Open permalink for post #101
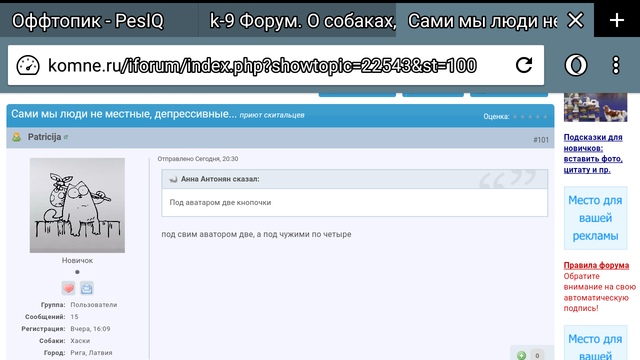This screenshot has height=360, width=640. (x=541, y=140)
